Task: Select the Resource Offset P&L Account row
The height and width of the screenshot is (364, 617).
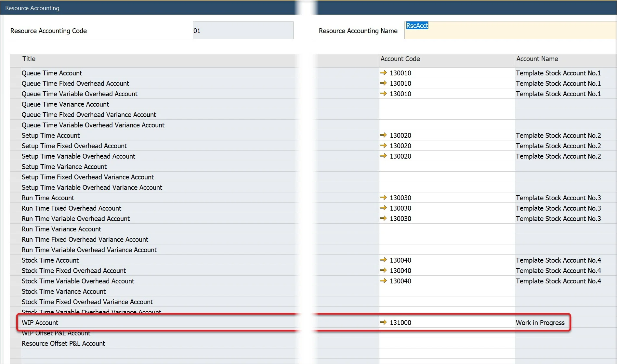Action: 63,343
